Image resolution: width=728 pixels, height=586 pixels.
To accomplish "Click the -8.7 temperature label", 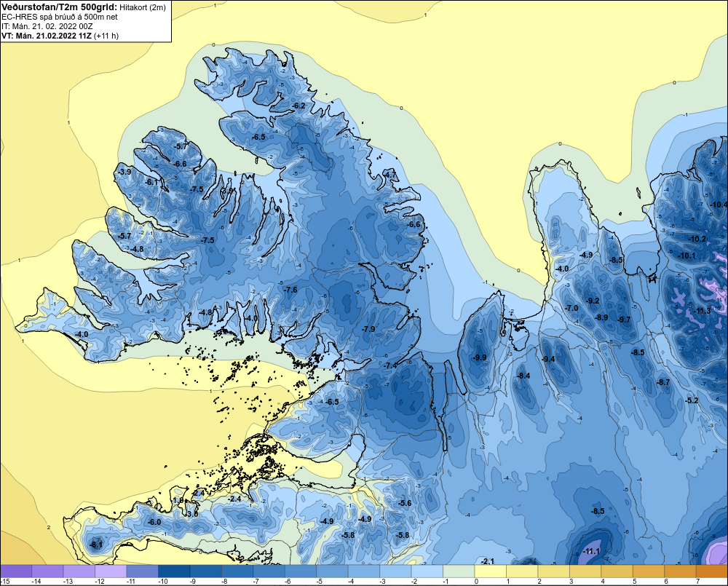I will pos(663,382).
